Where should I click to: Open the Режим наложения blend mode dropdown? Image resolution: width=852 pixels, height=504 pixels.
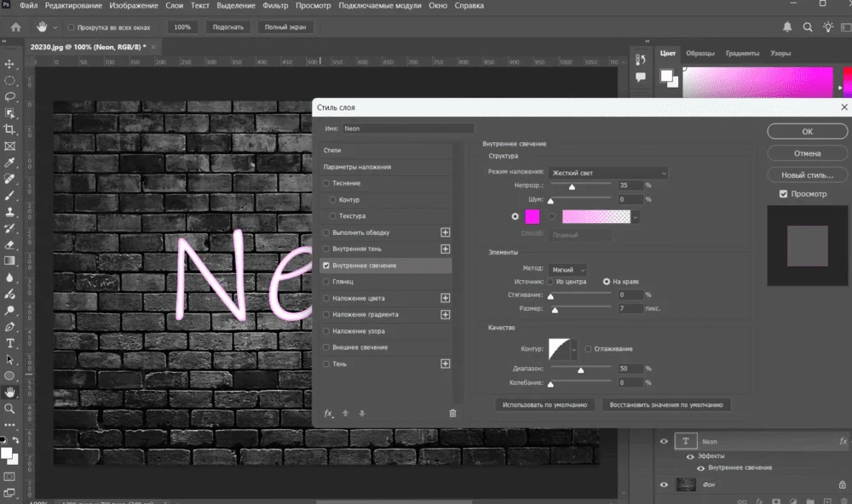click(608, 173)
